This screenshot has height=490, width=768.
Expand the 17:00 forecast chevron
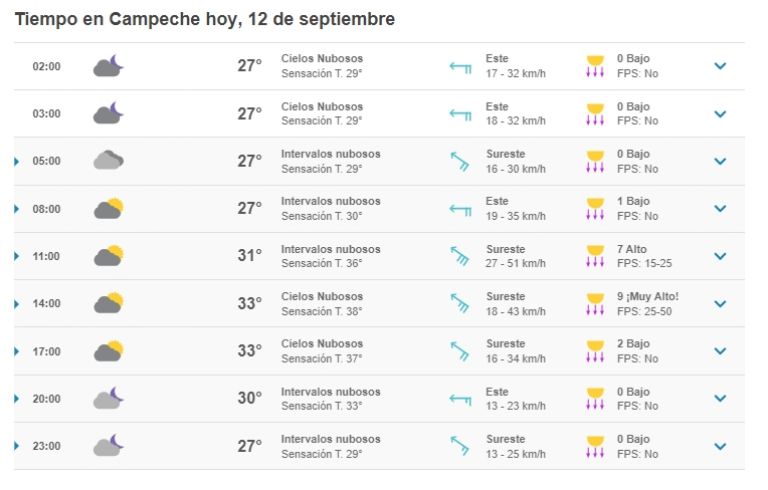tap(720, 351)
